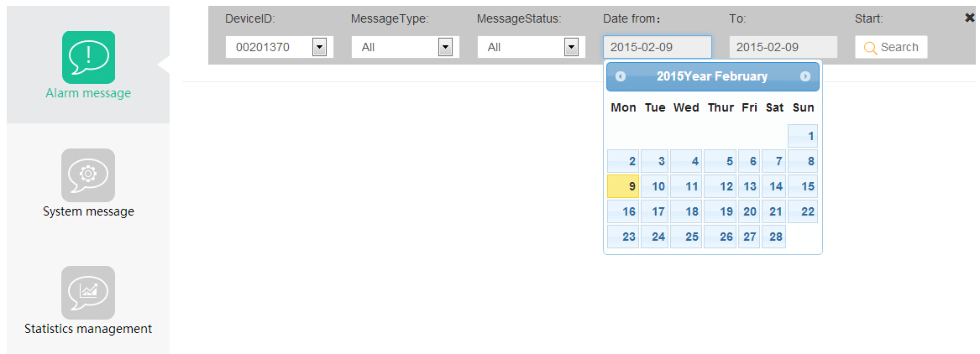Switch to System message label

(x=88, y=211)
